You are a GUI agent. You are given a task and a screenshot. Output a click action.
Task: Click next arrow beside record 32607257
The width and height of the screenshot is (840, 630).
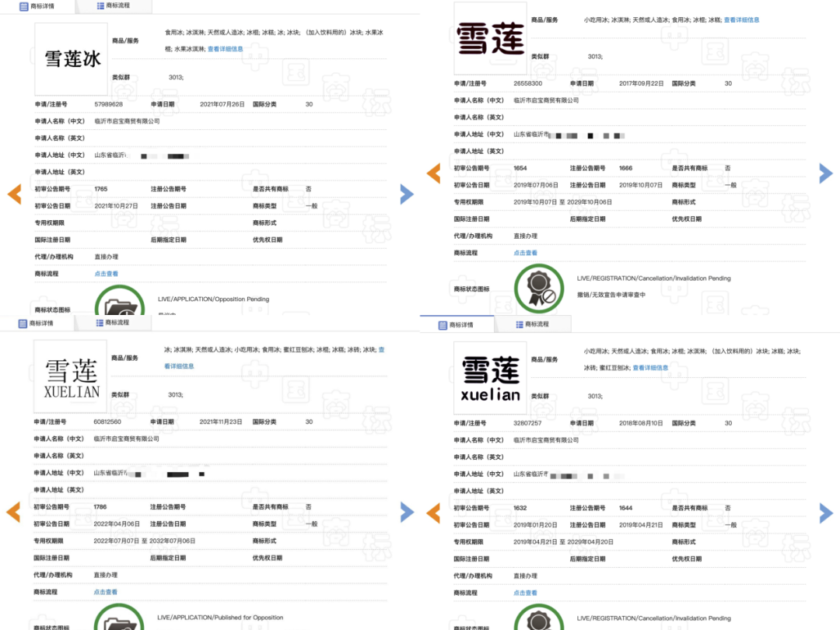point(826,513)
